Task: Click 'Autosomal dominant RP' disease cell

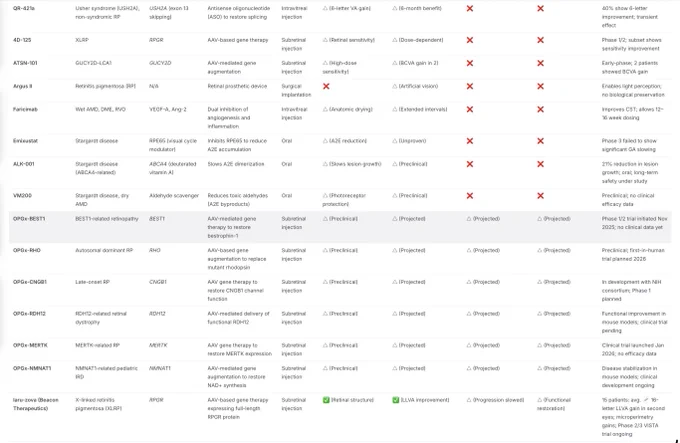Action: tap(104, 251)
